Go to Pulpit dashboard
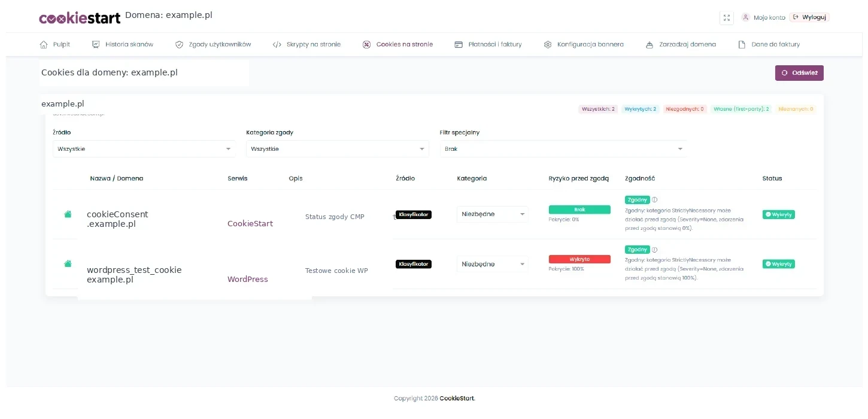 [55, 44]
